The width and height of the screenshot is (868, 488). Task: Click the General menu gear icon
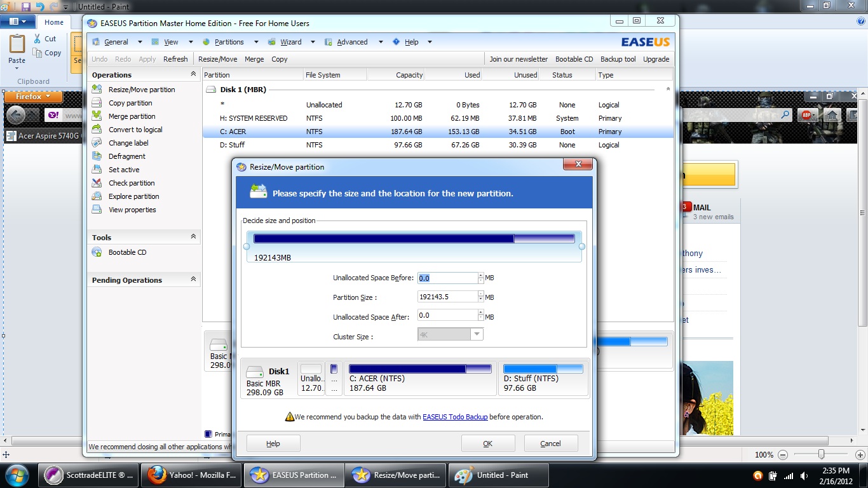[x=96, y=42]
